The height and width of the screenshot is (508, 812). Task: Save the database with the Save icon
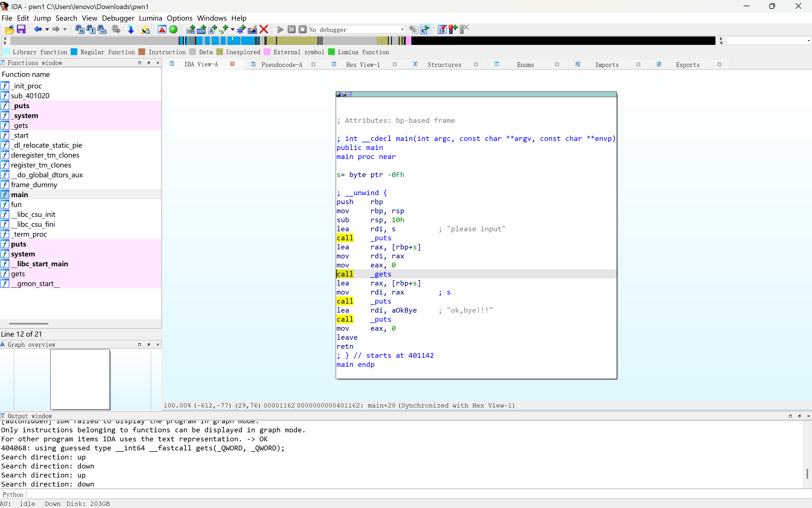pyautogui.click(x=21, y=30)
